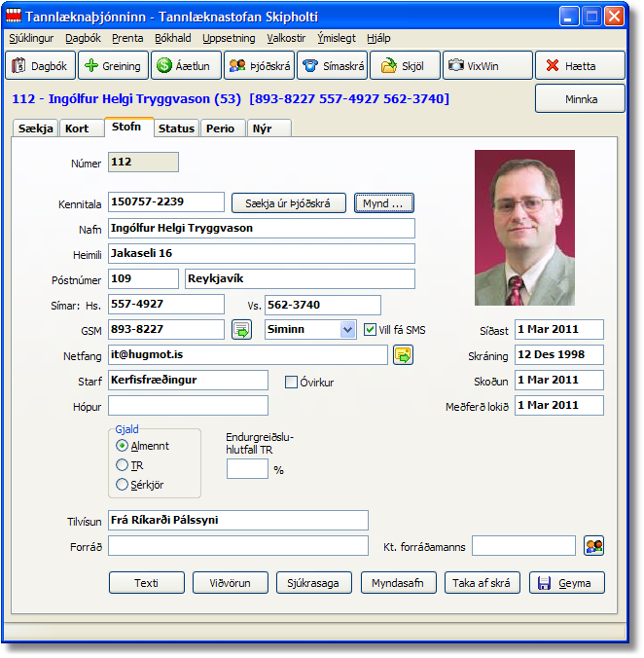Viewport: 644px width, 658px height.
Task: Click the Sækja úr þjóðskrá button
Action: (x=288, y=203)
